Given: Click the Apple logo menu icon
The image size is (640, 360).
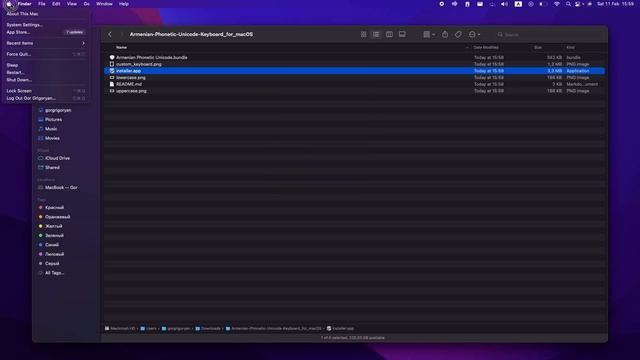Looking at the screenshot, I should point(9,4).
